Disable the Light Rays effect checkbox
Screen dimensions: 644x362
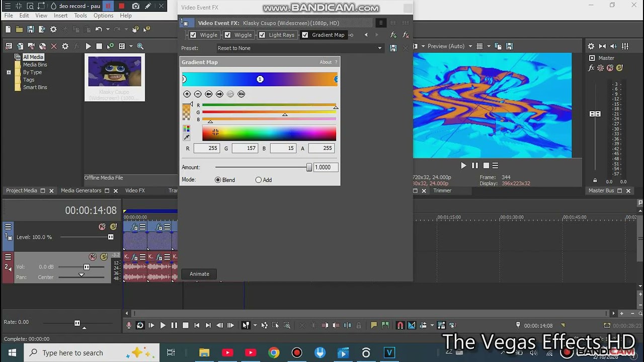262,35
